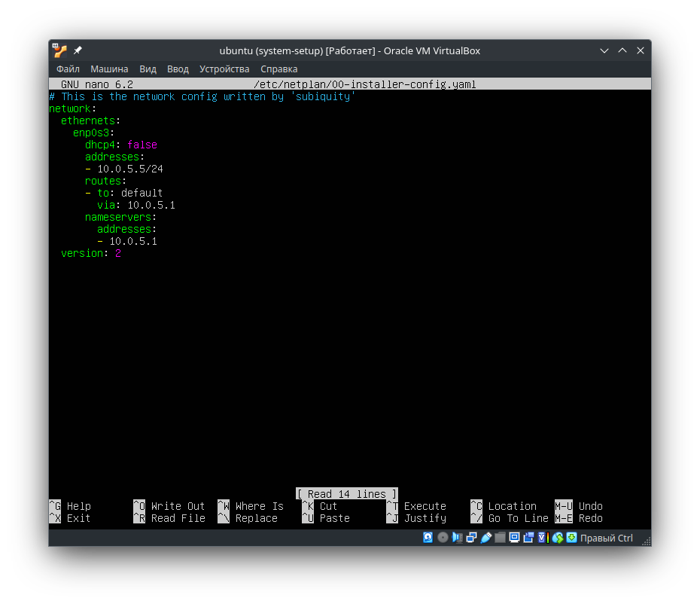Viewport: 700px width, 604px height.
Task: Open the Машина menu
Action: coord(109,69)
